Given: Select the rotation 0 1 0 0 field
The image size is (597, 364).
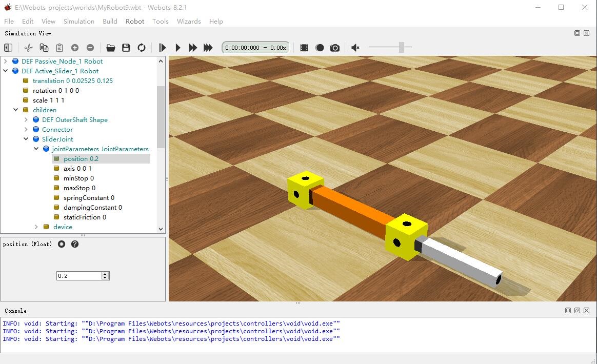Looking at the screenshot, I should point(56,91).
